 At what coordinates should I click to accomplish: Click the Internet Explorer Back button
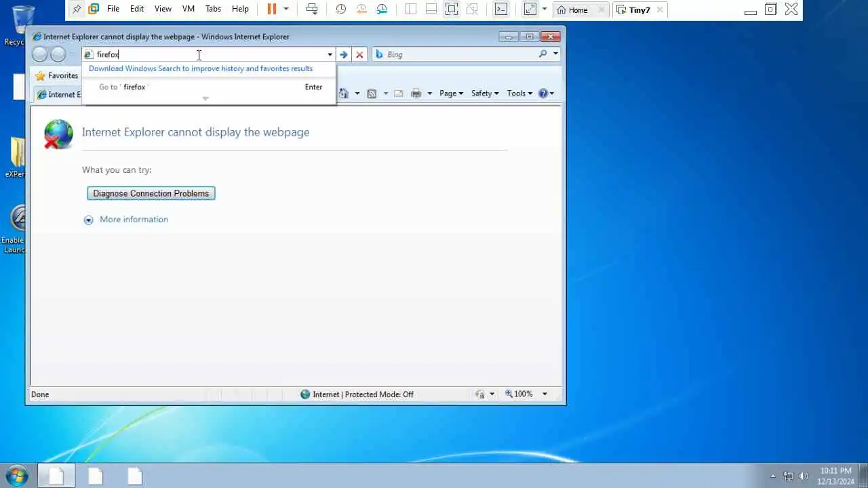tap(40, 54)
